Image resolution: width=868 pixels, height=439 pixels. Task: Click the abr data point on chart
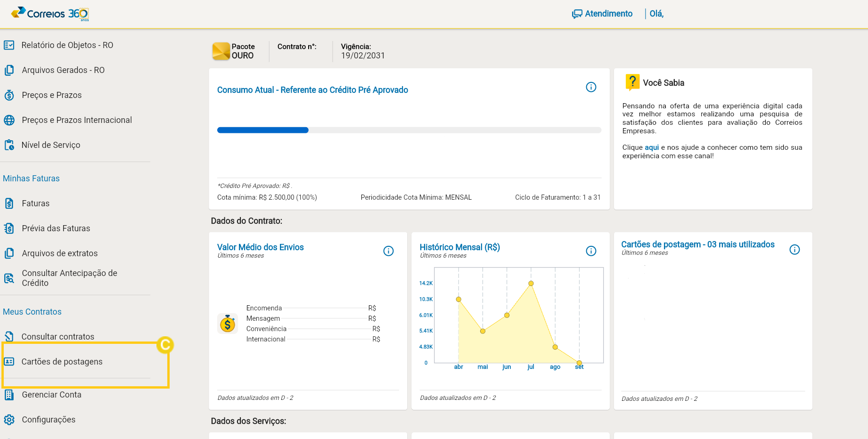coord(459,300)
